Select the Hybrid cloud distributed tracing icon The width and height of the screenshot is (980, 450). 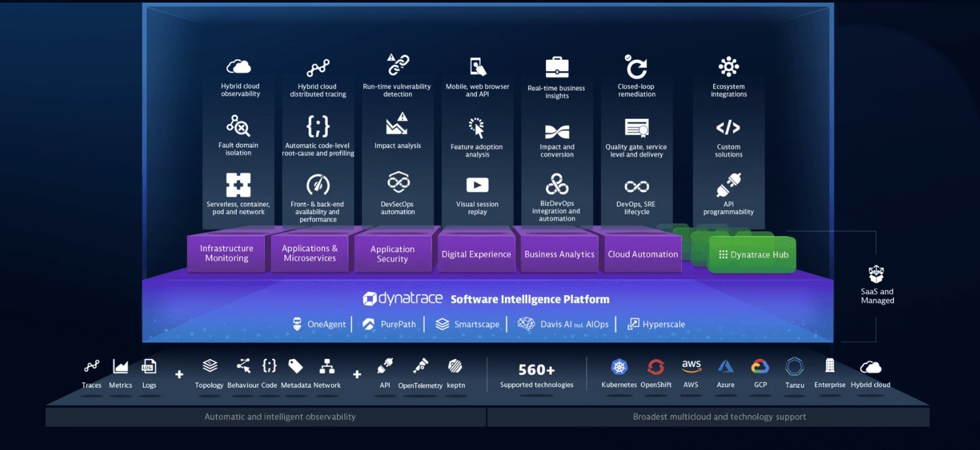[x=318, y=68]
